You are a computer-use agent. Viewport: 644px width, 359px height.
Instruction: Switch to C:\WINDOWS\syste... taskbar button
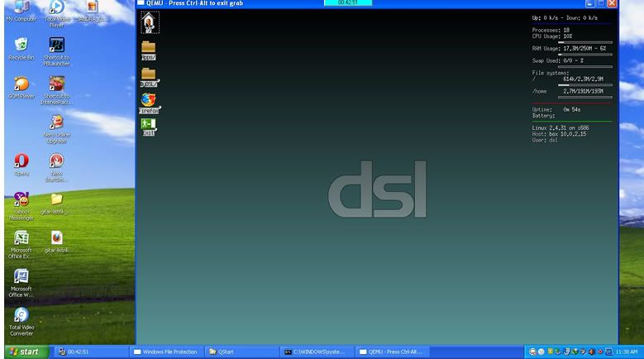click(x=317, y=352)
